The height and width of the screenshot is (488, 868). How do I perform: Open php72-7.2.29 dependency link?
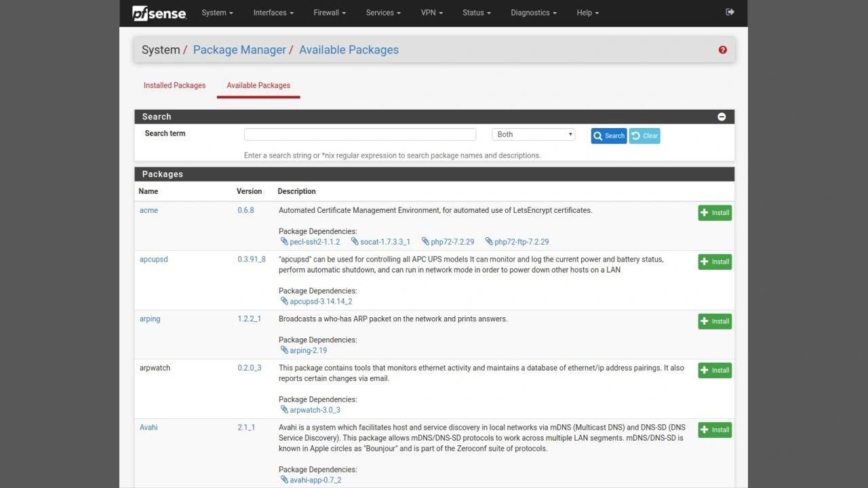coord(452,241)
